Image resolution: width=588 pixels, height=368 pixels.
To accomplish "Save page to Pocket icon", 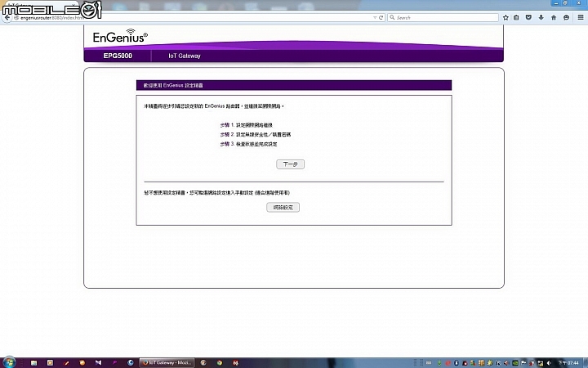I will coord(528,18).
